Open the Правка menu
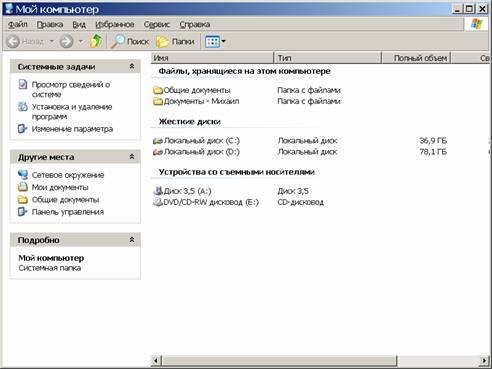The width and height of the screenshot is (492, 369). point(50,25)
